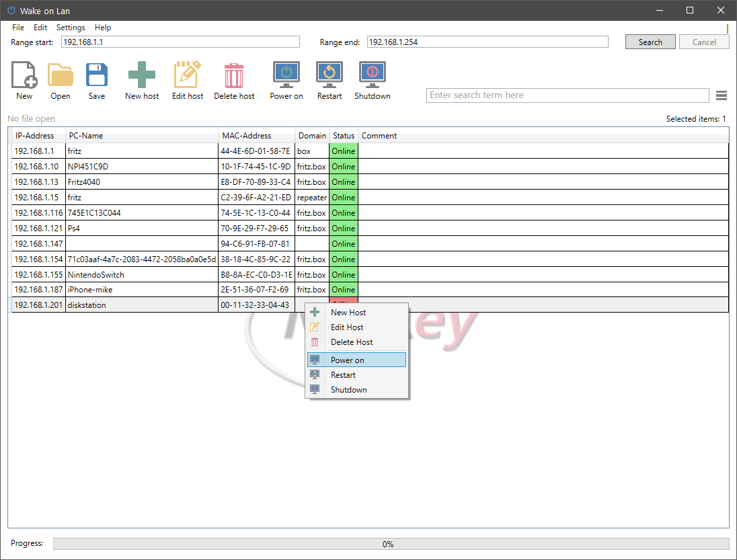Click the Wake on Lan title bar icon
Image resolution: width=737 pixels, height=560 pixels.
pyautogui.click(x=11, y=10)
